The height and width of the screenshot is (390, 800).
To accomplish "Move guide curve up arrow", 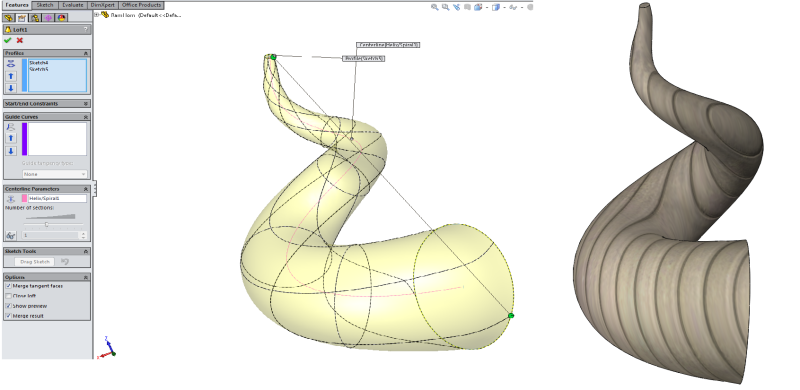I will [x=11, y=138].
